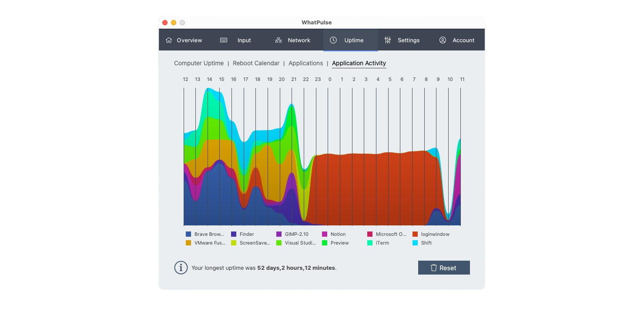This screenshot has height=322, width=644.
Task: Open the Network section via its nodes icon
Action: pyautogui.click(x=278, y=40)
